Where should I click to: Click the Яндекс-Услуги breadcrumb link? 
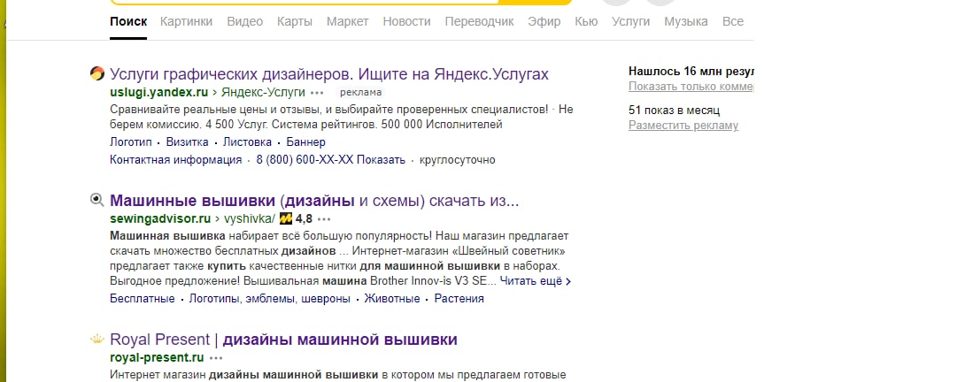point(263,92)
